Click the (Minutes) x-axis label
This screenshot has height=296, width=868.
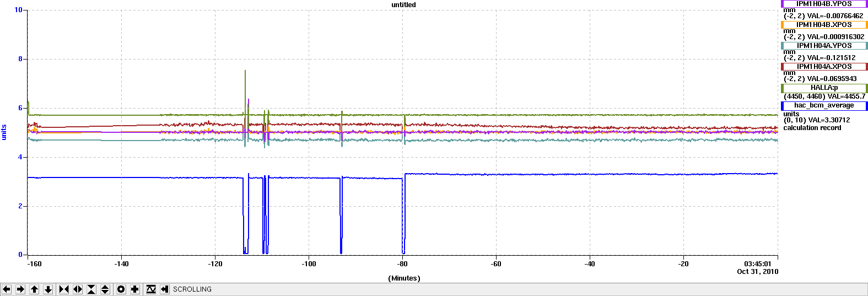404,278
